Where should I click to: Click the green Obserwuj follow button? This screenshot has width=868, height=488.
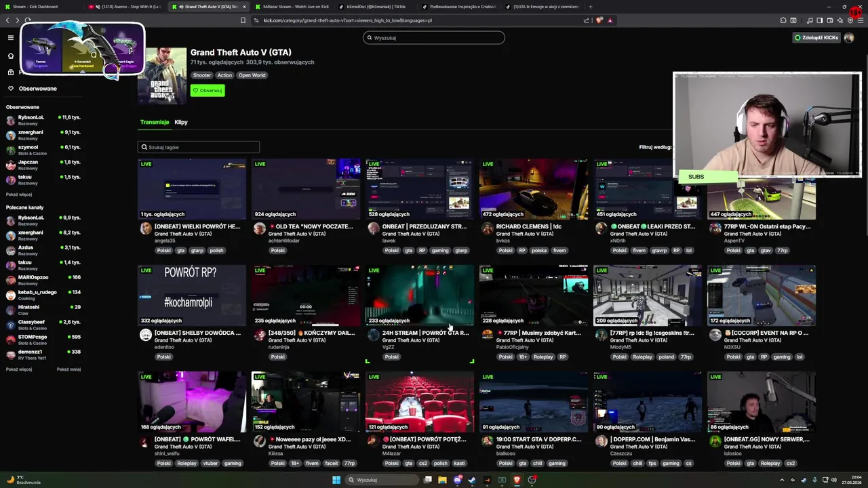[208, 90]
